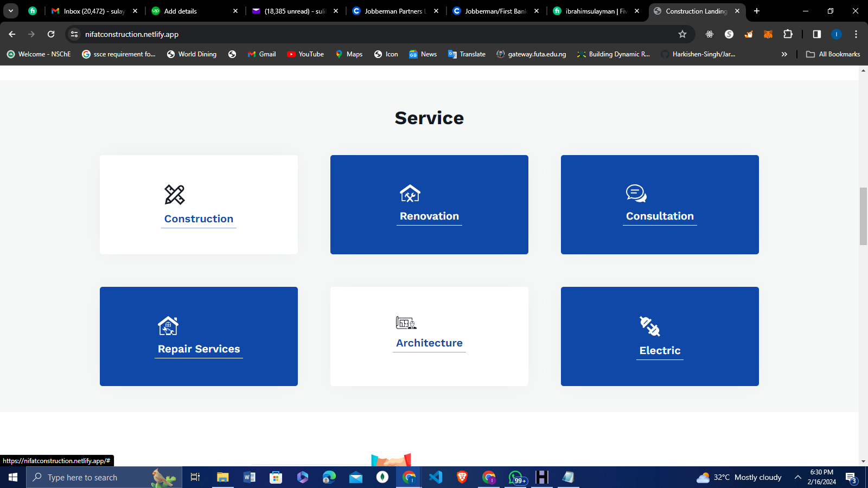Click the Repair Services house icon

point(168,326)
